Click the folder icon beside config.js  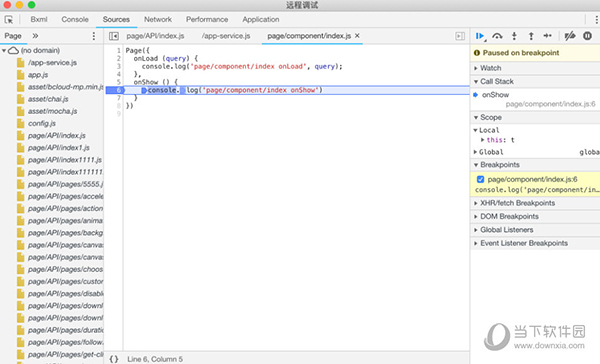pyautogui.click(x=20, y=123)
